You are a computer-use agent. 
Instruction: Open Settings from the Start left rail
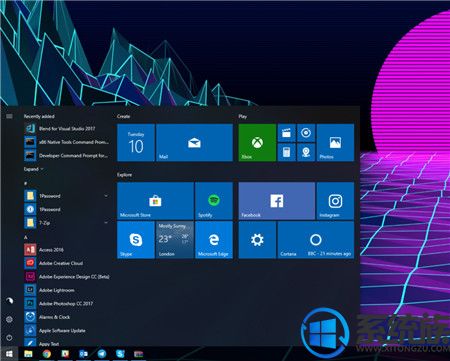9,319
